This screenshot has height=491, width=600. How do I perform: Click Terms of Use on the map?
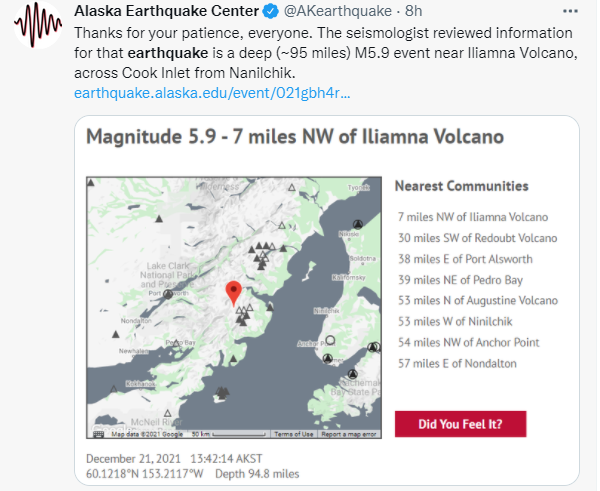pos(294,434)
